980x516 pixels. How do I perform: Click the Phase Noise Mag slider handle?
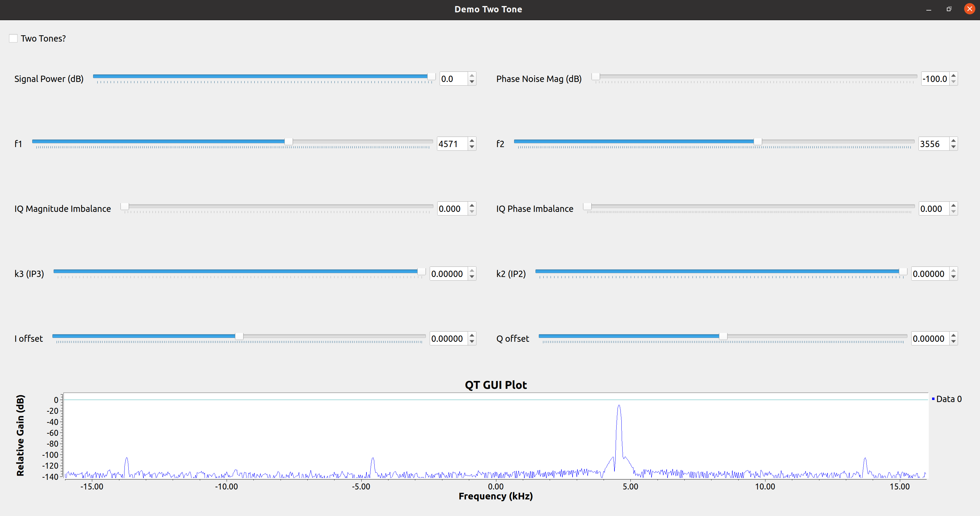pyautogui.click(x=596, y=77)
